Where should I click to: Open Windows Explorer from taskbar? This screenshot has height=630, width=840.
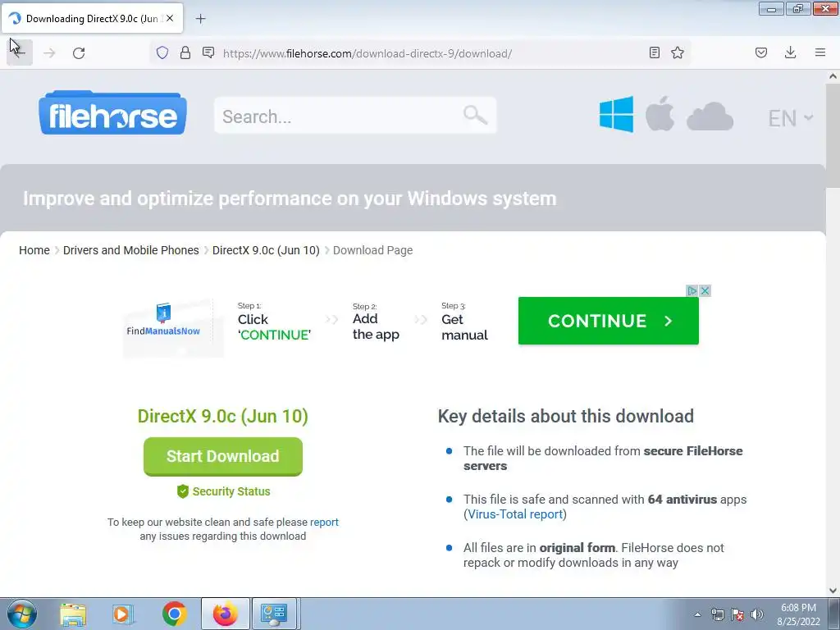tap(73, 614)
